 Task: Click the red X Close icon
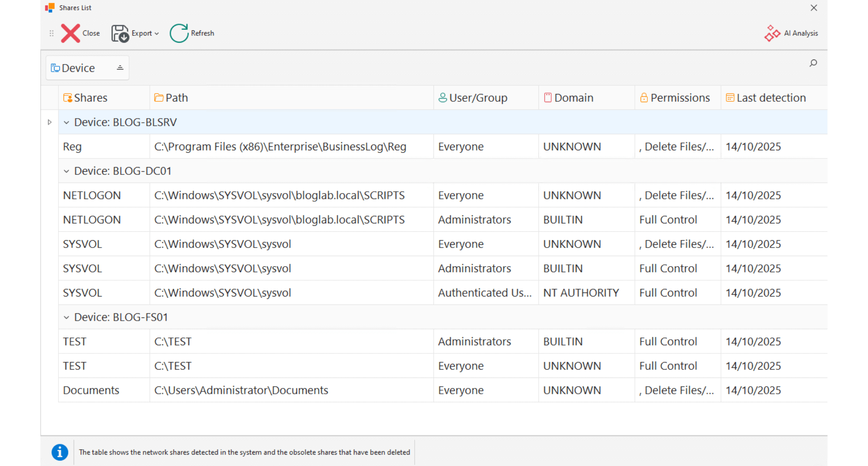pyautogui.click(x=70, y=33)
